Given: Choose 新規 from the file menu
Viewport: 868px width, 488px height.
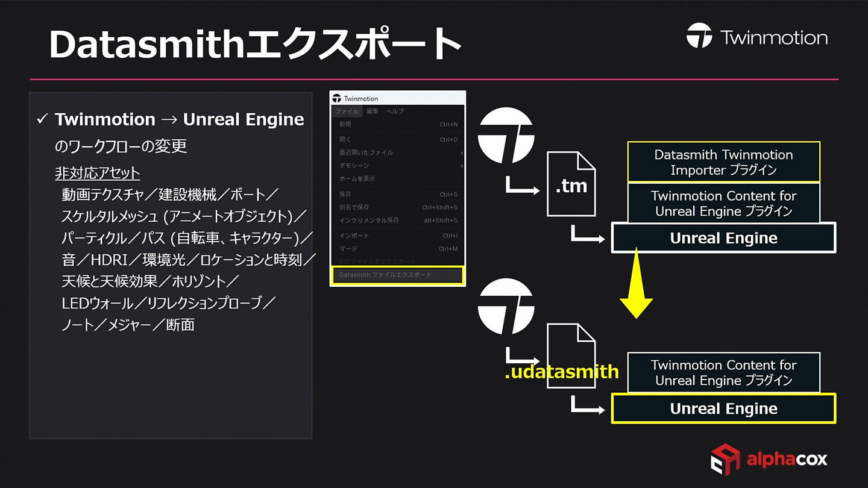Looking at the screenshot, I should (x=398, y=124).
